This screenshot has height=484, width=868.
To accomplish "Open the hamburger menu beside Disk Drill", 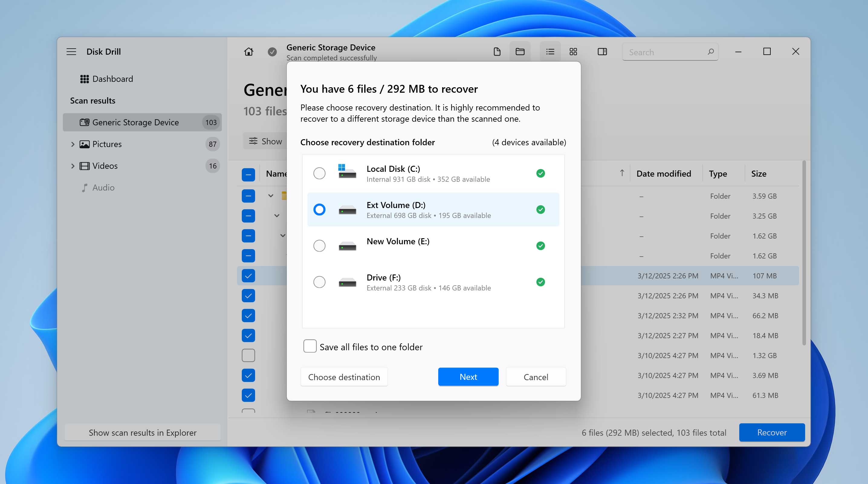I will coord(71,52).
